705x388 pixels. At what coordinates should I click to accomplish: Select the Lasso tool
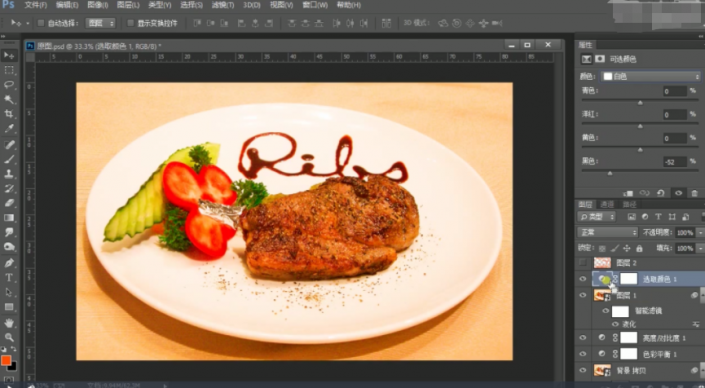(9, 85)
